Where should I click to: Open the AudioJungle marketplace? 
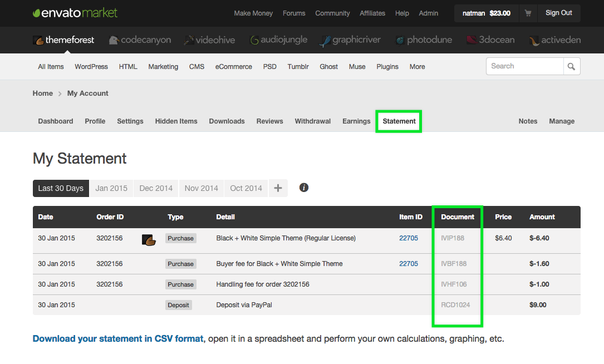tap(278, 40)
